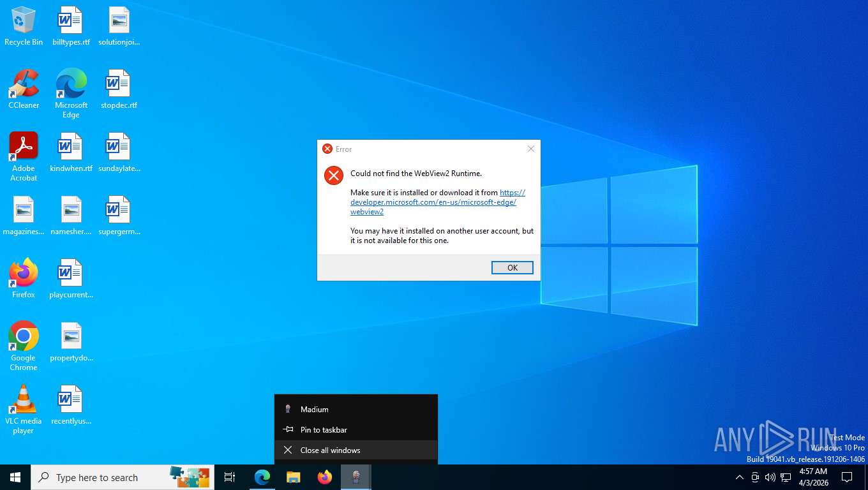The width and height of the screenshot is (868, 490).
Task: Select the solutionjoi... image file icon
Action: coord(119,26)
